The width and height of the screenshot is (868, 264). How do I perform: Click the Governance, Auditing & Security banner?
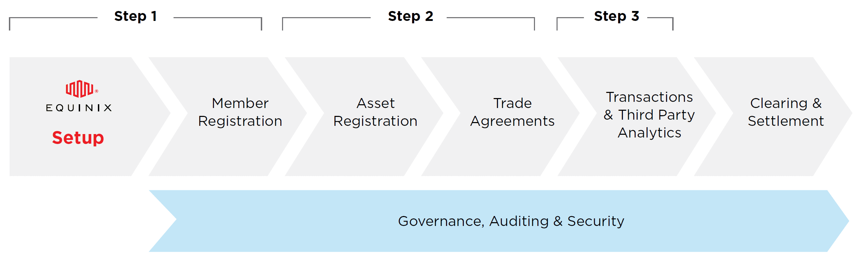point(499,221)
